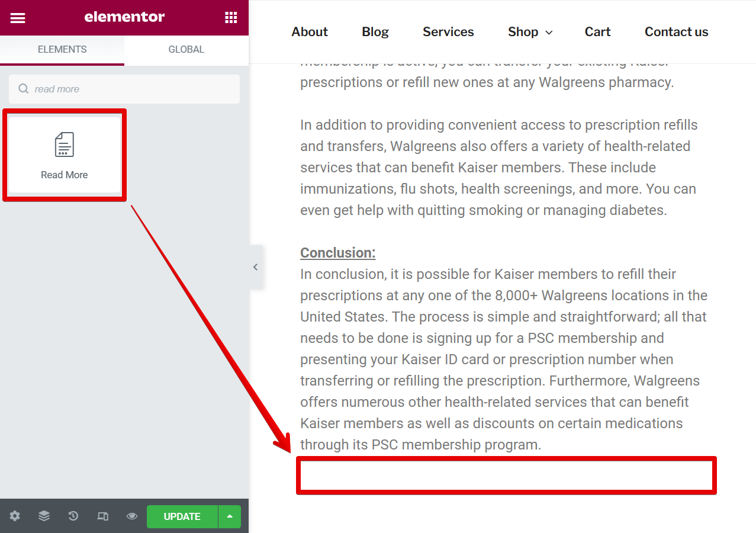Image resolution: width=756 pixels, height=533 pixels.
Task: Click the search magnifier icon
Action: (24, 89)
